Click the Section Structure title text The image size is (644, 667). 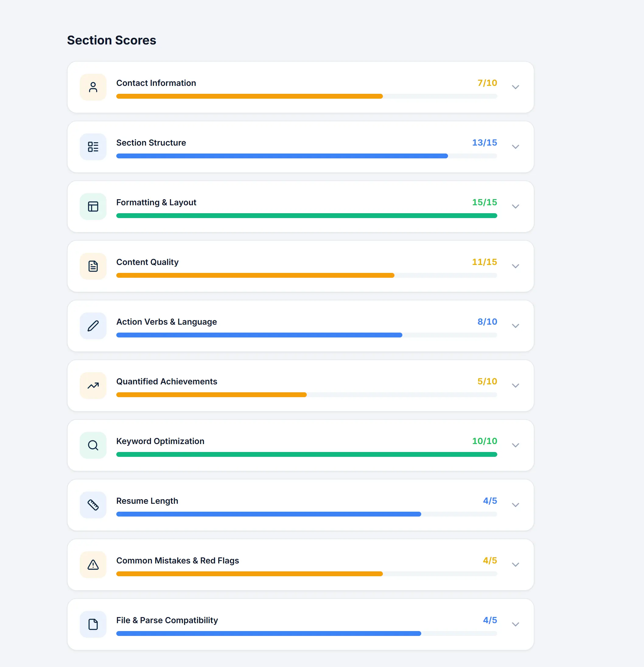coord(151,143)
